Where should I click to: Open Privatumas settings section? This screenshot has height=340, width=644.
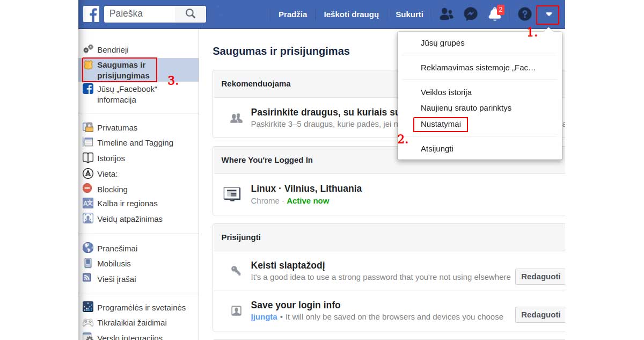tap(117, 128)
